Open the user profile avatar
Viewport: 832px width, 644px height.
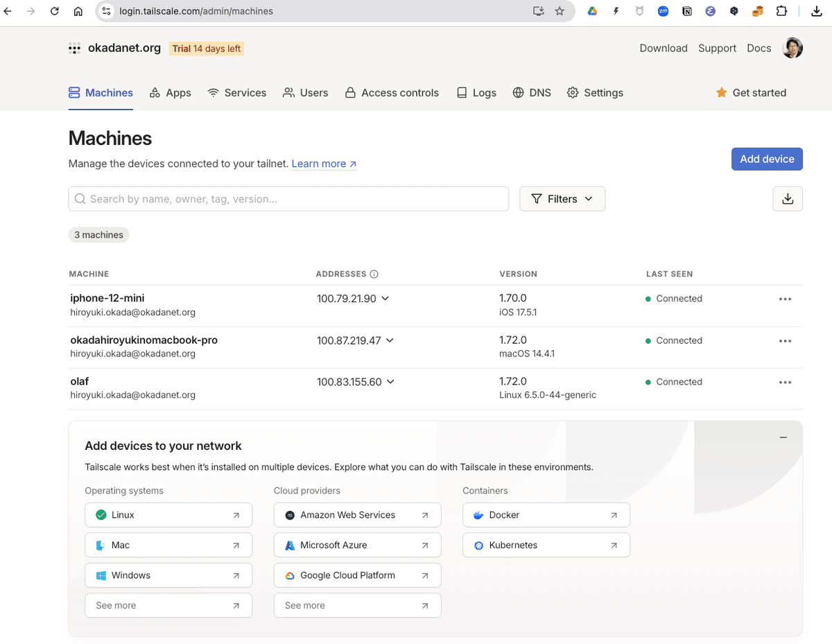pyautogui.click(x=792, y=48)
